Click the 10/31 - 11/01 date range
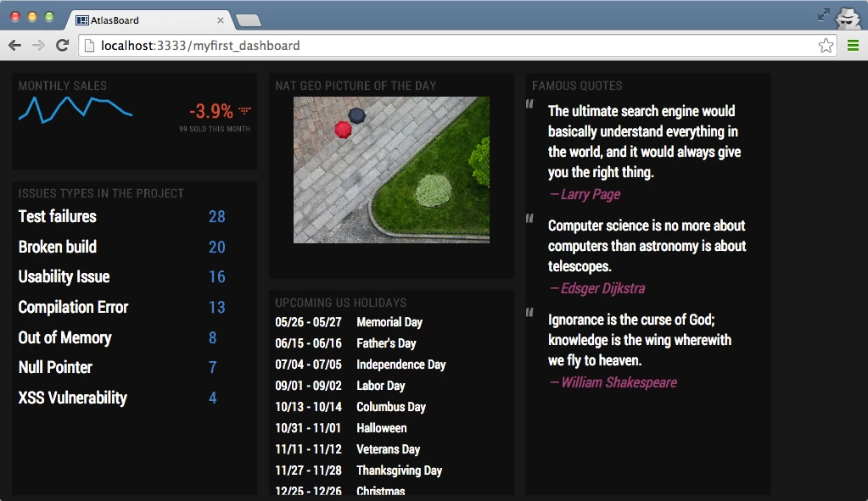Viewport: 868px width, 501px height. pos(308,428)
